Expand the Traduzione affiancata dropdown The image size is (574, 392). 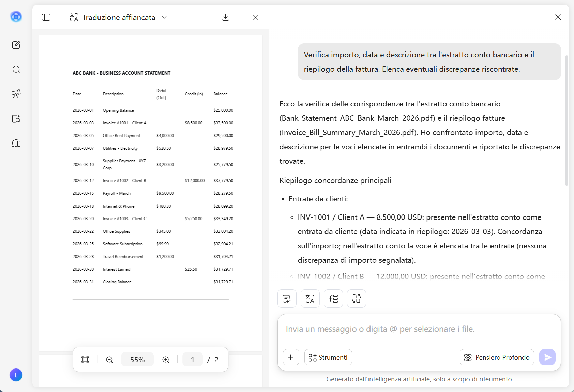164,17
